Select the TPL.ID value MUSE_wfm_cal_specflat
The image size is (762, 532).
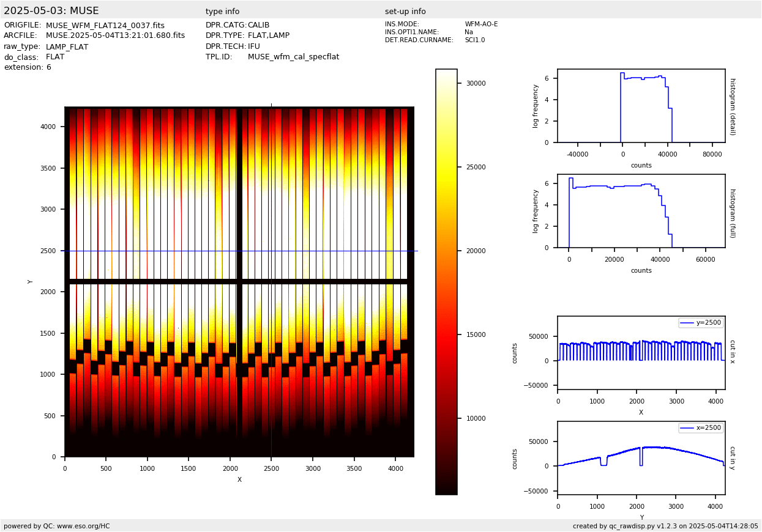click(293, 57)
